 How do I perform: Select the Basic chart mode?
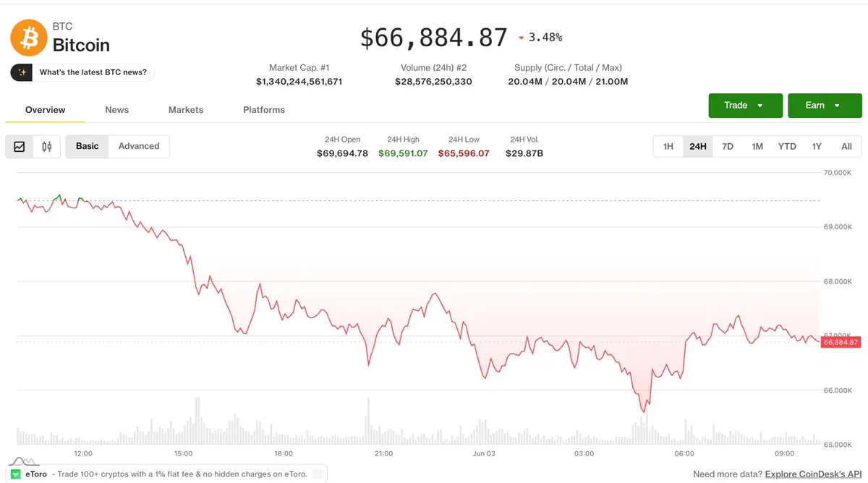tap(87, 146)
